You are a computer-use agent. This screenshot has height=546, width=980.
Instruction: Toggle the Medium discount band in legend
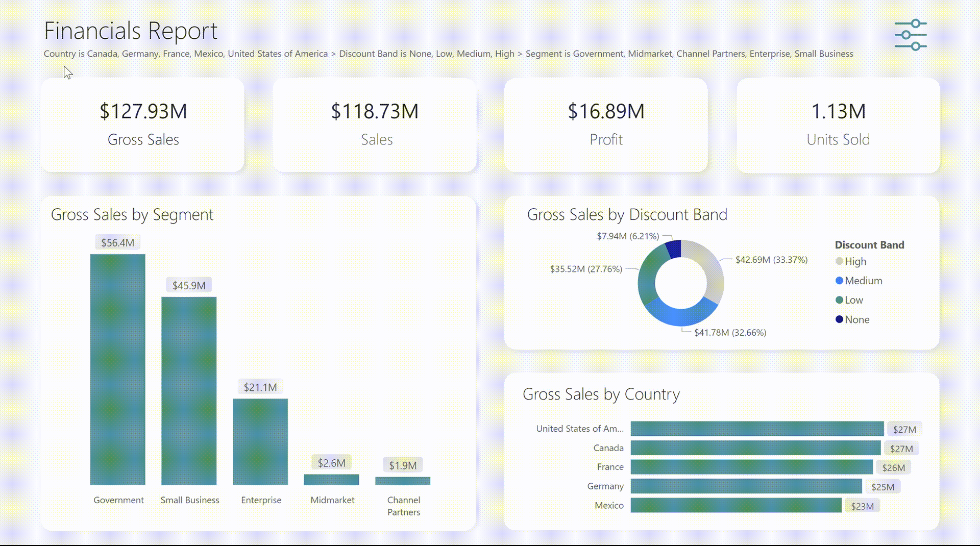coord(863,280)
